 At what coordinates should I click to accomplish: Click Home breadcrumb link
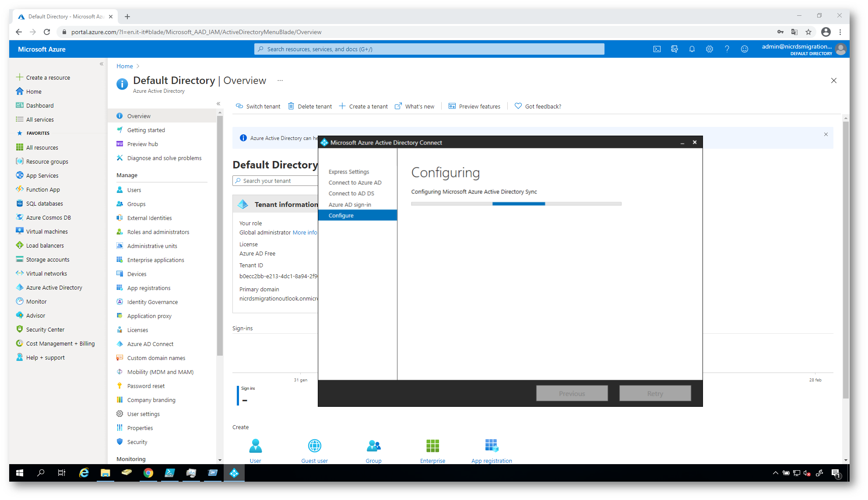click(125, 66)
